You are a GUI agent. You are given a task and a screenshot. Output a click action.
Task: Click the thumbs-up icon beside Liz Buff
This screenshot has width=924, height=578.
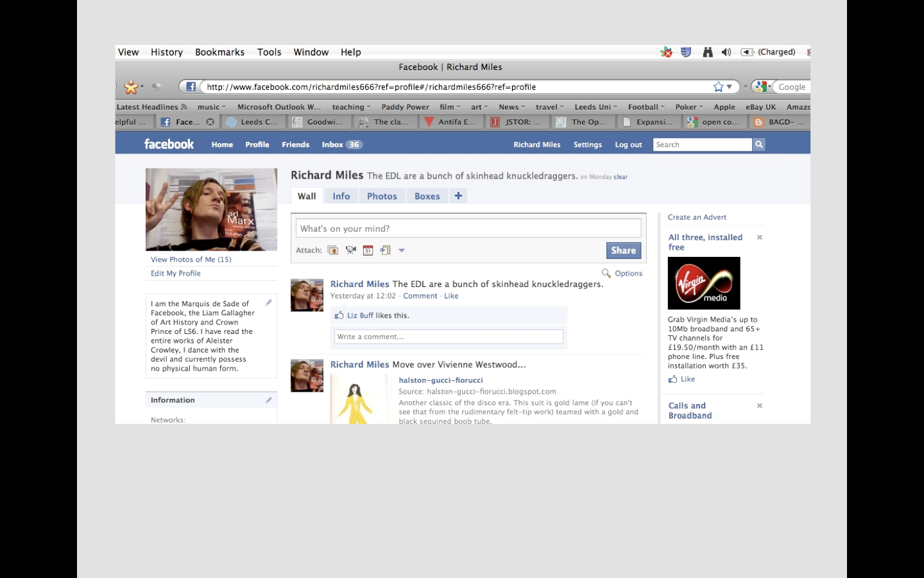(x=339, y=315)
